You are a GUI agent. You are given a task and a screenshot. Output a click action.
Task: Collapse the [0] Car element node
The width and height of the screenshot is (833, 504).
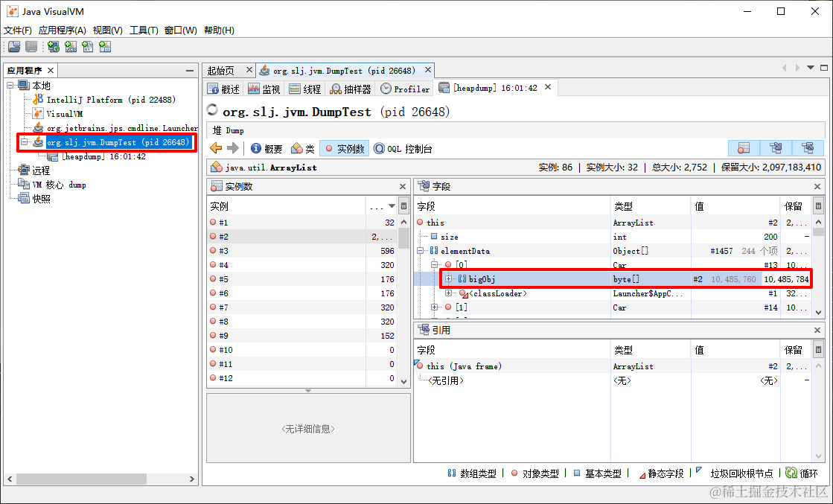point(434,264)
